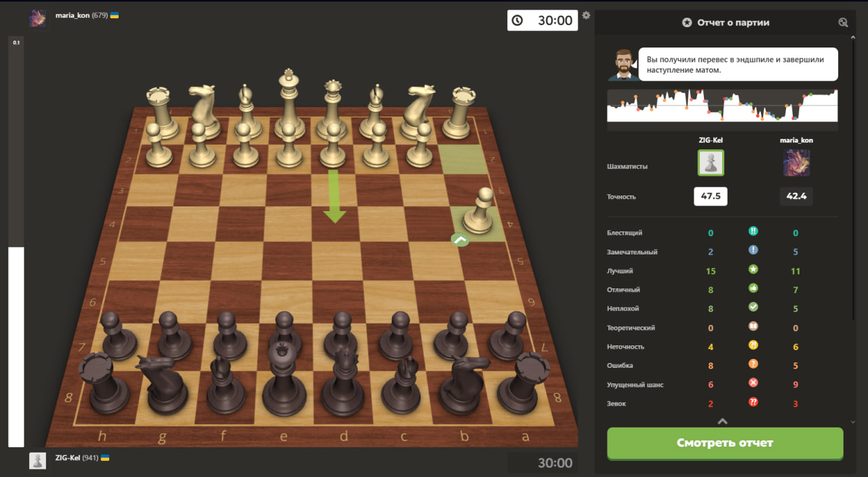868x477 pixels.
Task: Select the Blunder double-question icon
Action: pyautogui.click(x=753, y=403)
